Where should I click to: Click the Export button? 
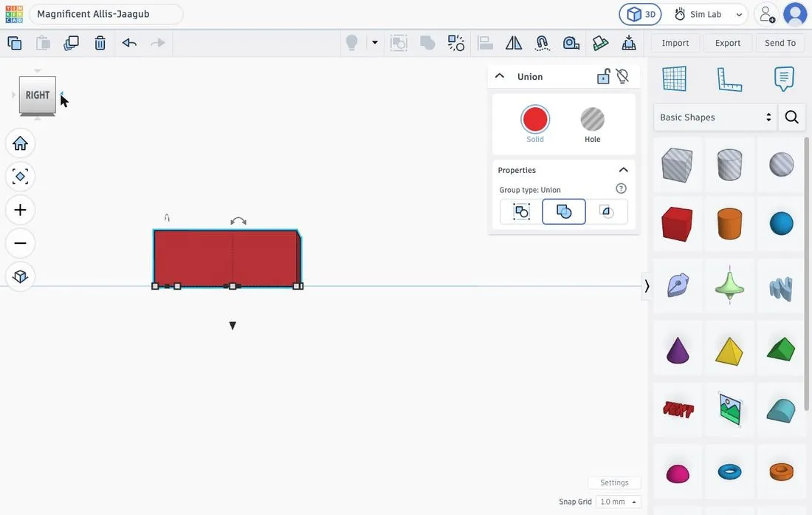click(727, 43)
